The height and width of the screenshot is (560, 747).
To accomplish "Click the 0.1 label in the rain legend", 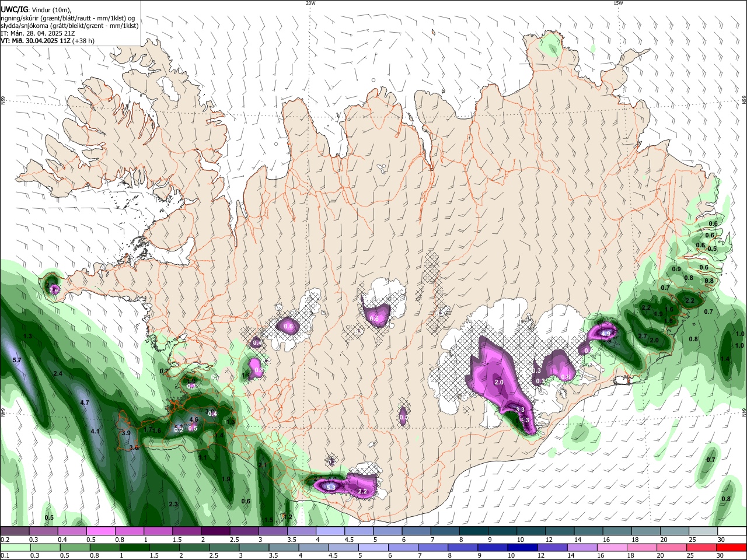I will click(x=5, y=556).
